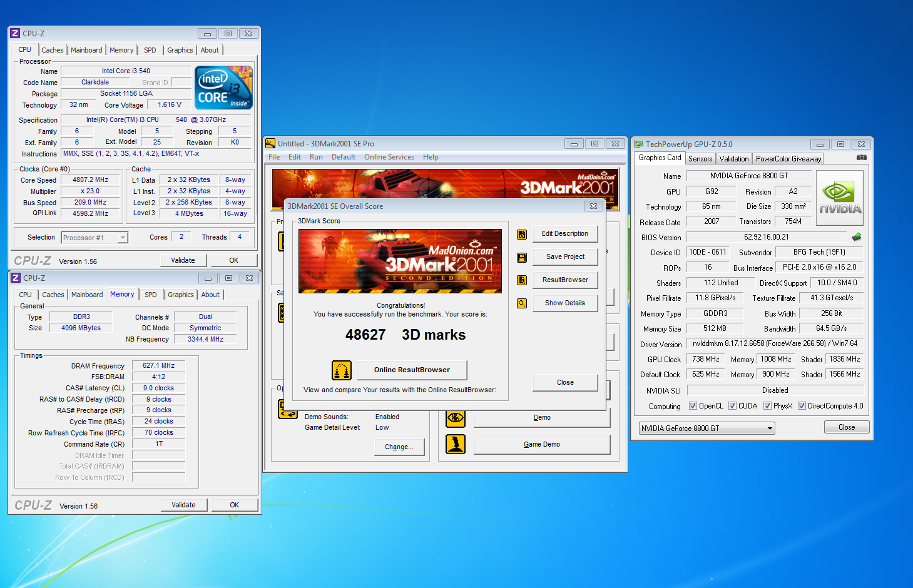This screenshot has height=588, width=913.
Task: Switch to CPU tab in bottom CPU-Z
Action: pyautogui.click(x=26, y=295)
